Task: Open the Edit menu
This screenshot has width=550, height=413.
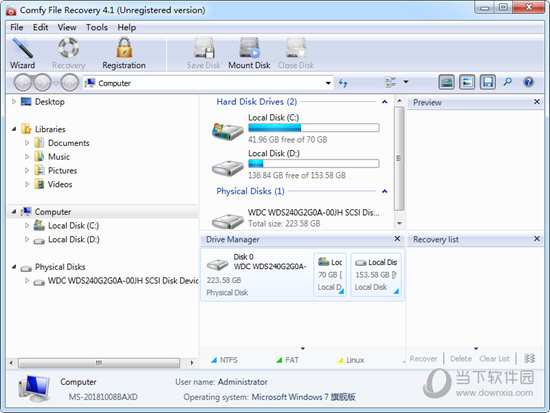Action: click(40, 27)
